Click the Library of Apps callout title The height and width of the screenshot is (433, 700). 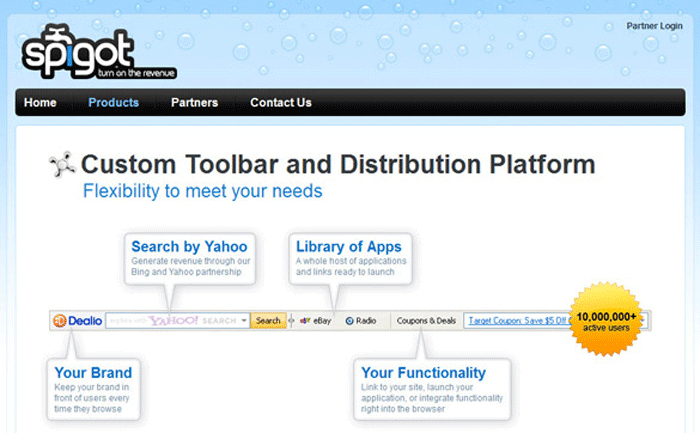click(x=348, y=246)
